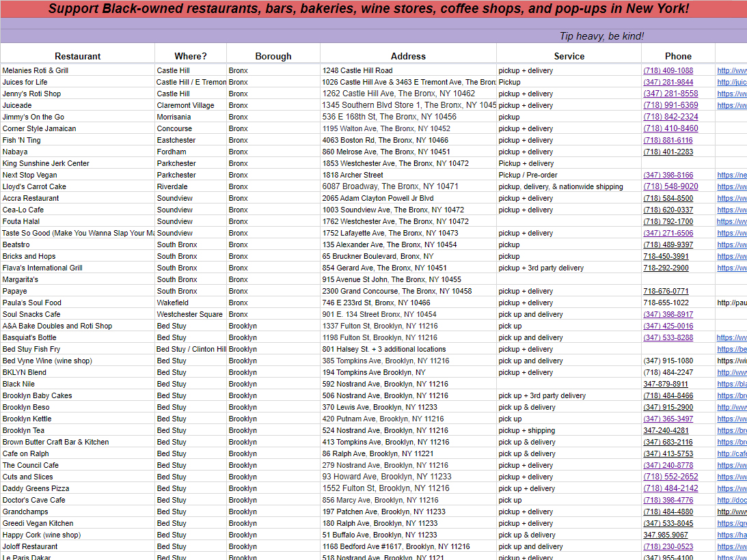Click Beatstro phone (718) 489-9397
747x560 pixels.
(x=668, y=244)
